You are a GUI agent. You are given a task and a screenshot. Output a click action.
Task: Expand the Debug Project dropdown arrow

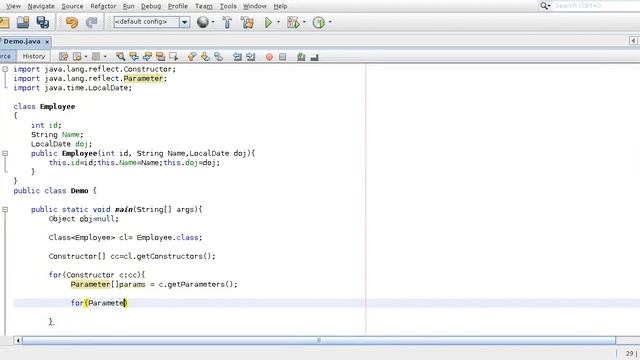coord(304,22)
